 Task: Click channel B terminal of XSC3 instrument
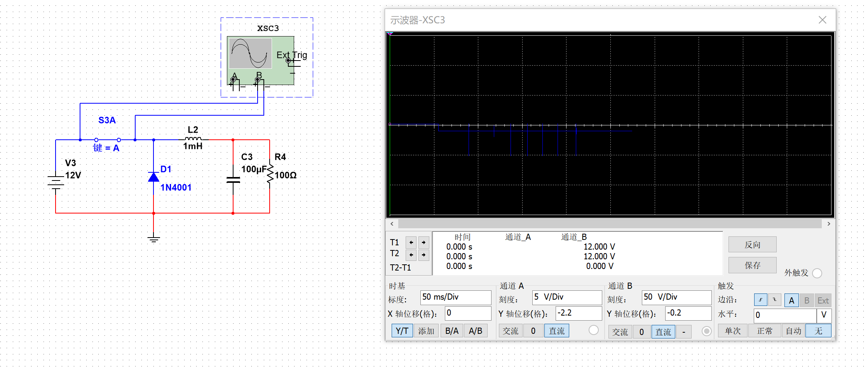pos(257,80)
